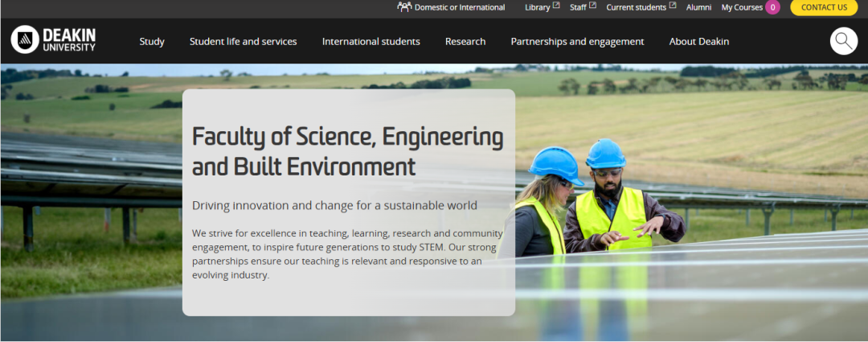
Task: Open the Research menu
Action: [465, 42]
